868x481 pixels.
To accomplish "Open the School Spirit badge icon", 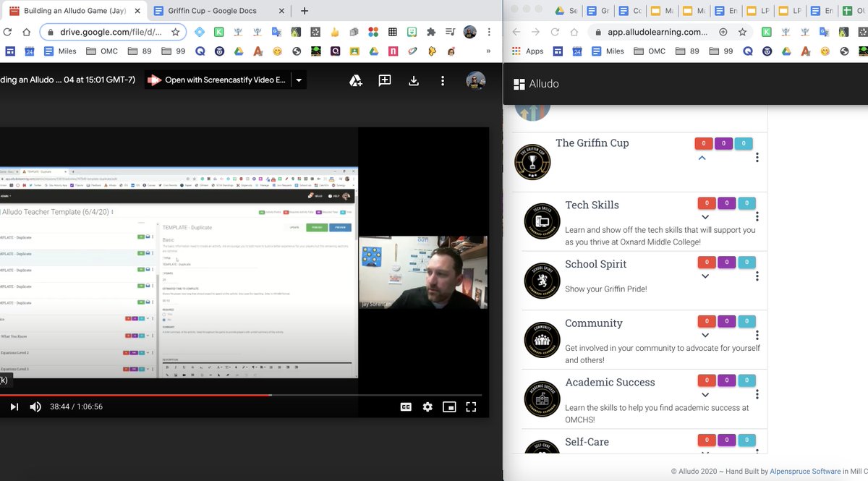I will [x=542, y=279].
